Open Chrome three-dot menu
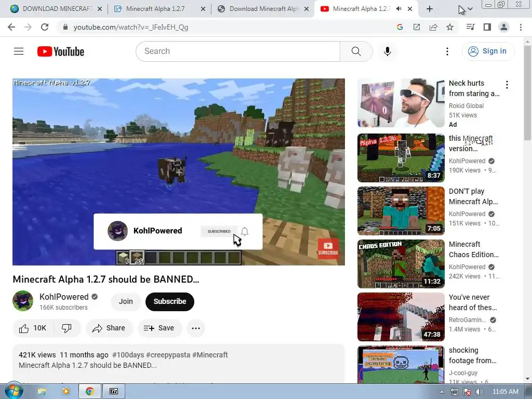The image size is (532, 399). (521, 27)
